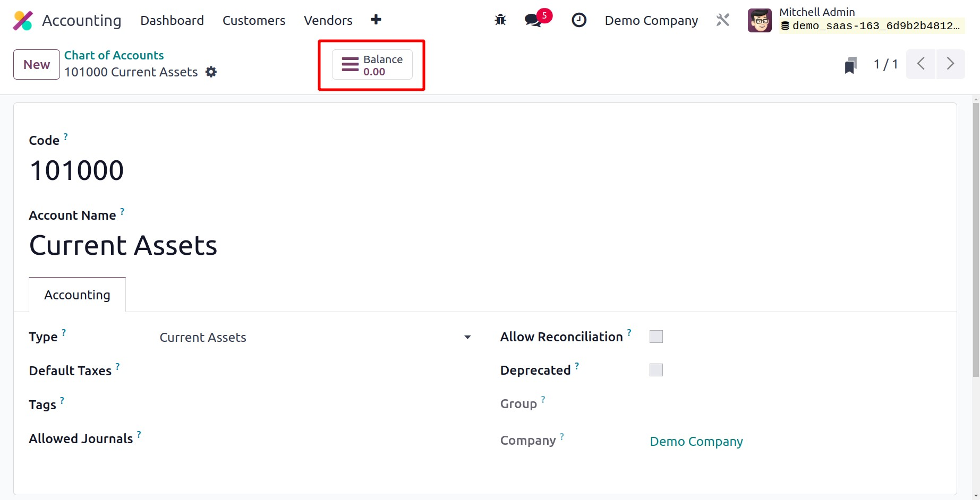Click the wrench tools icon
This screenshot has width=980, height=500.
[722, 20]
